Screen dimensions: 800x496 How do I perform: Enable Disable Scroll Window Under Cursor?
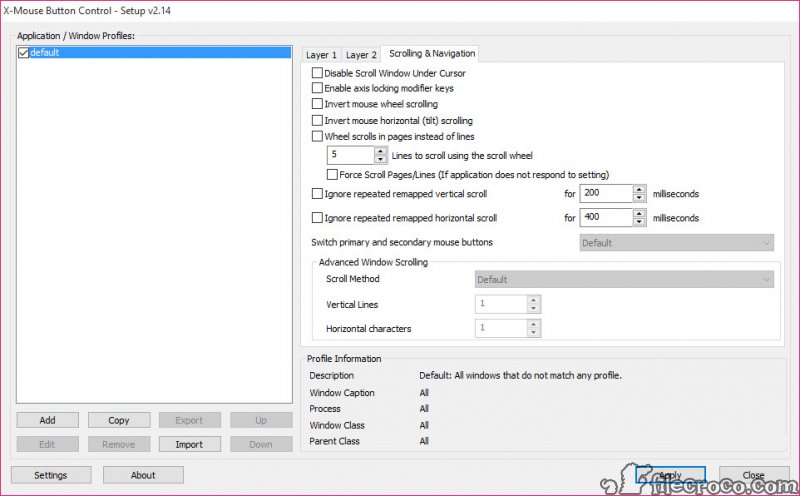tap(317, 73)
